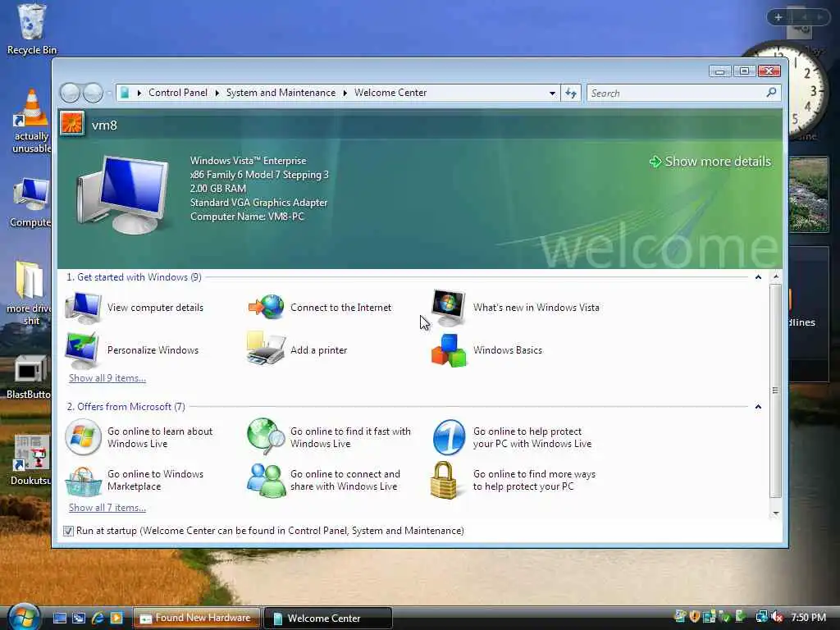Image resolution: width=840 pixels, height=630 pixels.
Task: Click connect and share with Windows Live icon
Action: (266, 481)
